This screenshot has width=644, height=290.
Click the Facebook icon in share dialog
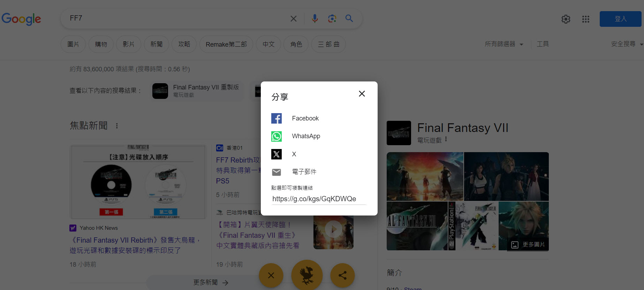click(x=276, y=118)
